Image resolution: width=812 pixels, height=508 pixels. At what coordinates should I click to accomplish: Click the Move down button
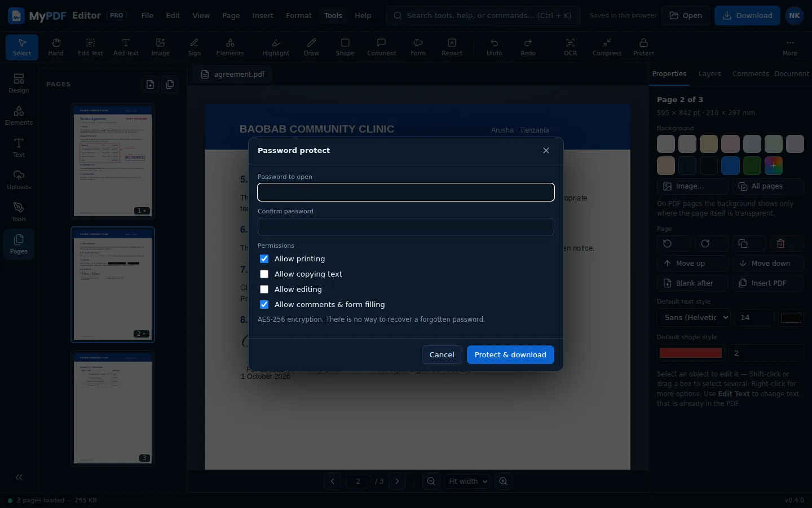(x=768, y=264)
